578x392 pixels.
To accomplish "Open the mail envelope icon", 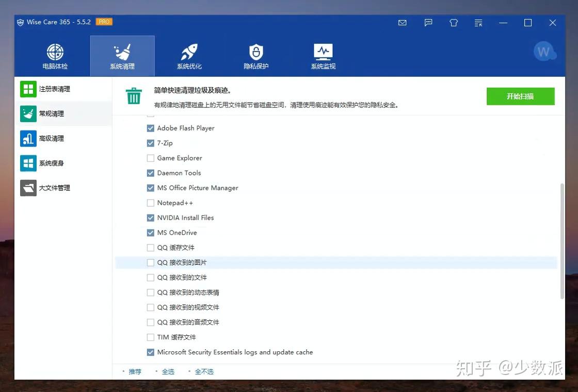I will 402,23.
